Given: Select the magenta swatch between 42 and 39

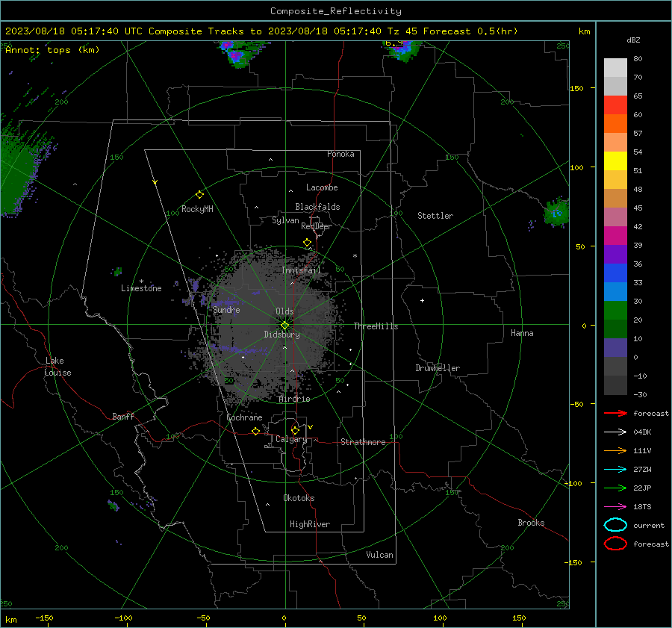Looking at the screenshot, I should coord(615,235).
